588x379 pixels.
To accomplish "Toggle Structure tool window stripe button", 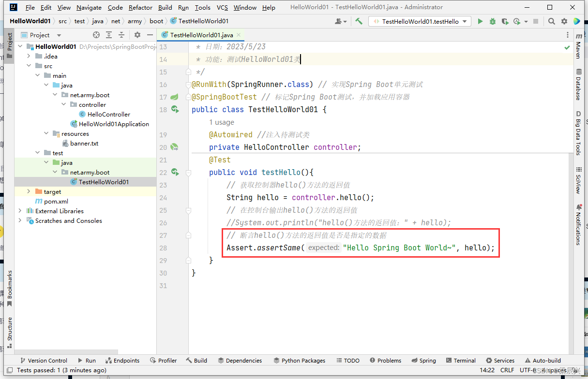I will tap(9, 333).
